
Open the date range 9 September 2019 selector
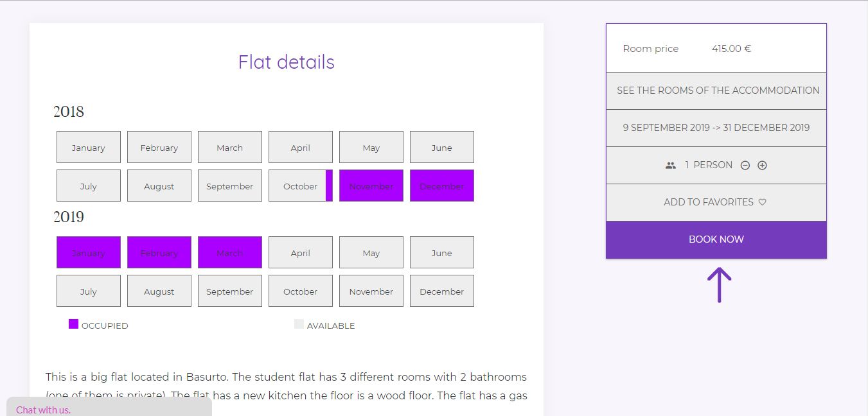[716, 128]
